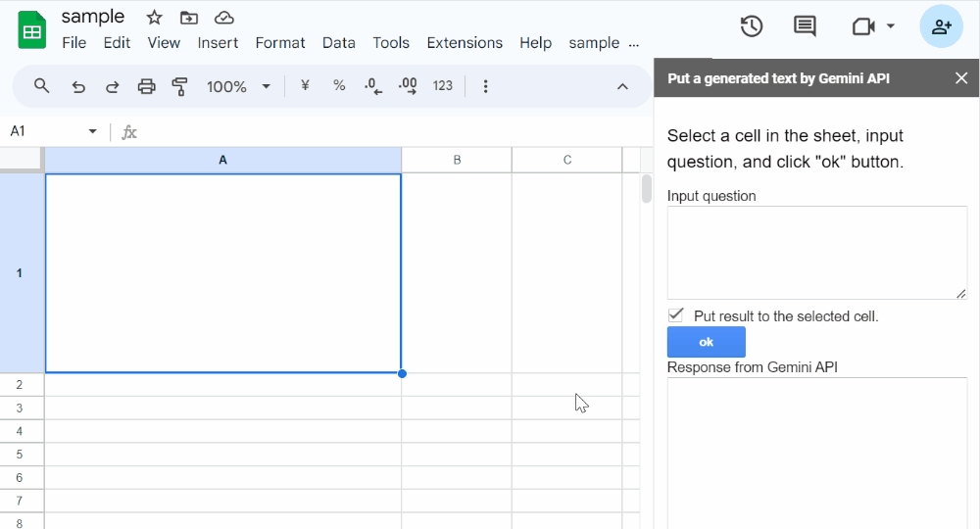Select row 5 header

20,454
